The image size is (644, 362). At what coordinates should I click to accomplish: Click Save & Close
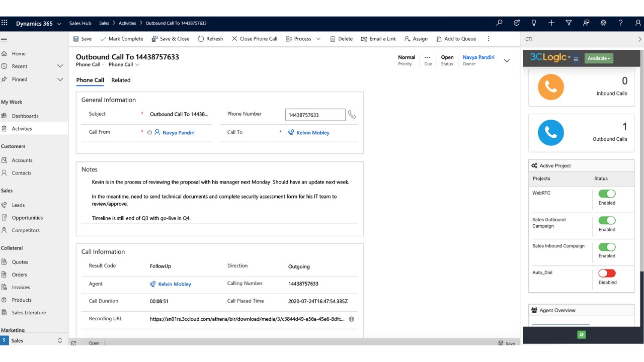tap(170, 39)
